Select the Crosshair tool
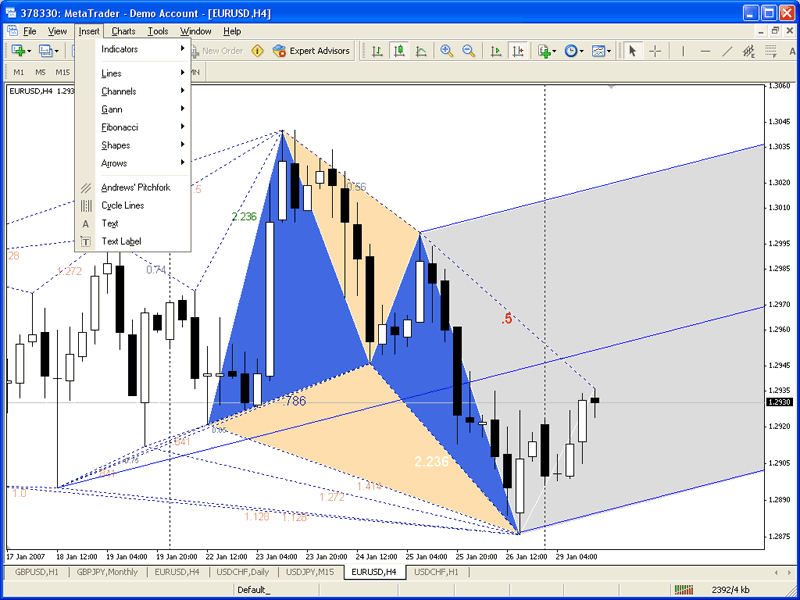 (655, 51)
